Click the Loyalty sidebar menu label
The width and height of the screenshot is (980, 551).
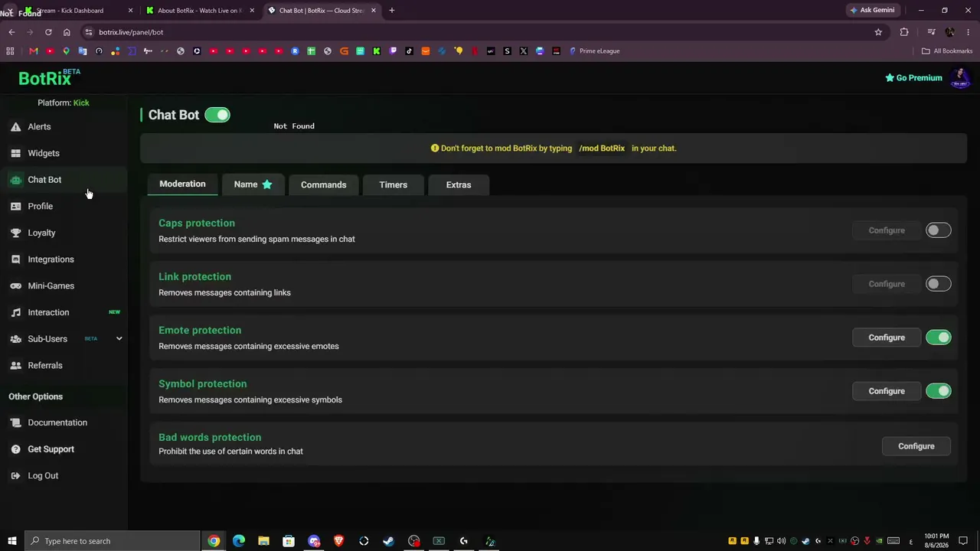click(x=42, y=233)
